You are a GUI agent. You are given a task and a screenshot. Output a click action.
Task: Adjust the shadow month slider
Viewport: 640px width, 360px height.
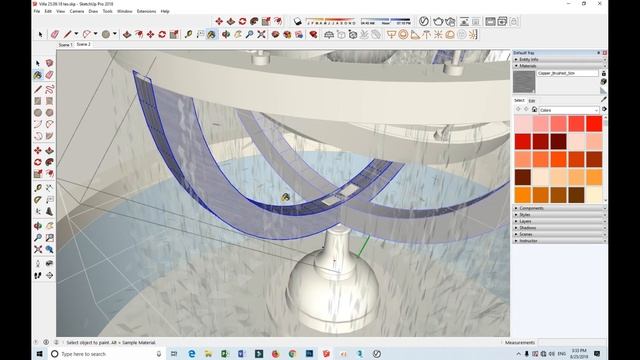click(331, 20)
